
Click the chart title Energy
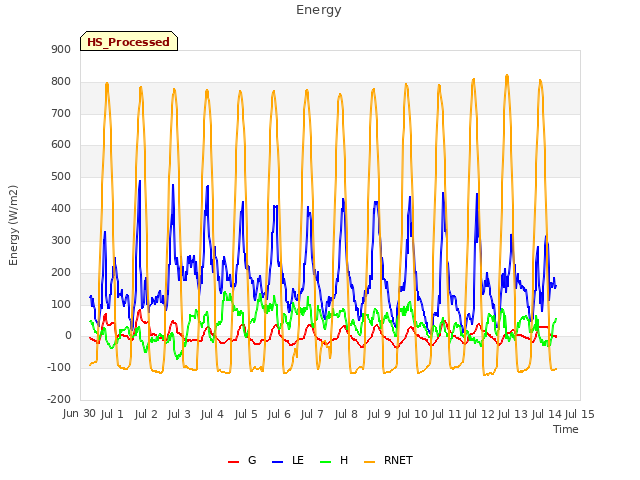pyautogui.click(x=319, y=10)
